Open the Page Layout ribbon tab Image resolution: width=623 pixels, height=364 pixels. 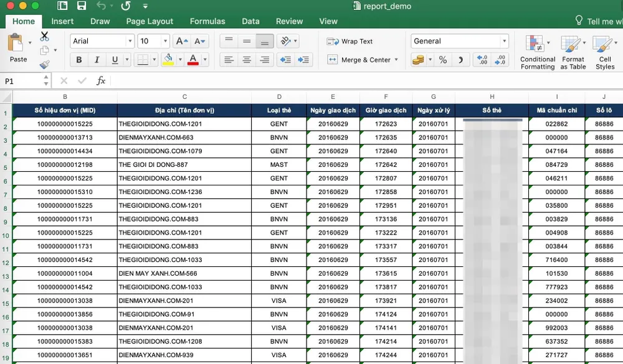(150, 21)
